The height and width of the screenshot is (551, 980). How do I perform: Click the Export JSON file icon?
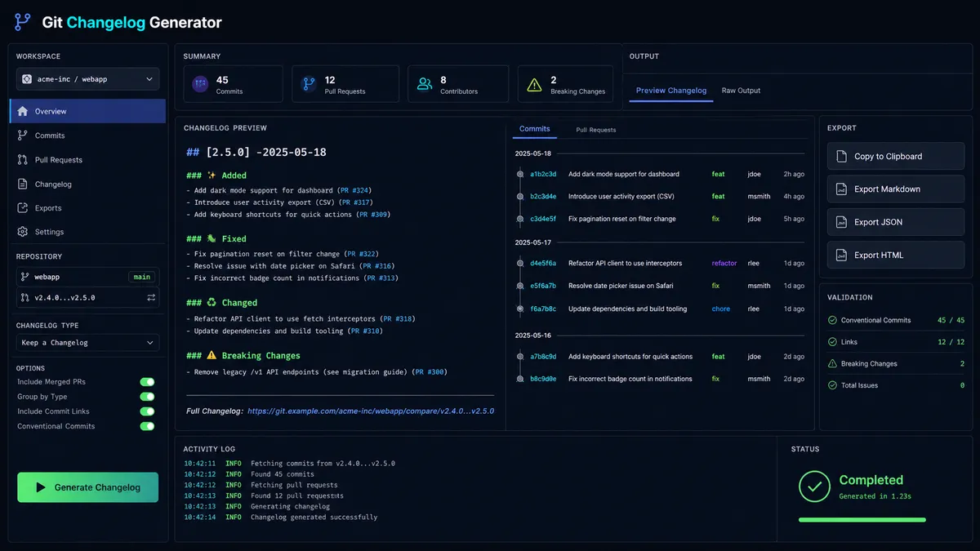click(841, 222)
